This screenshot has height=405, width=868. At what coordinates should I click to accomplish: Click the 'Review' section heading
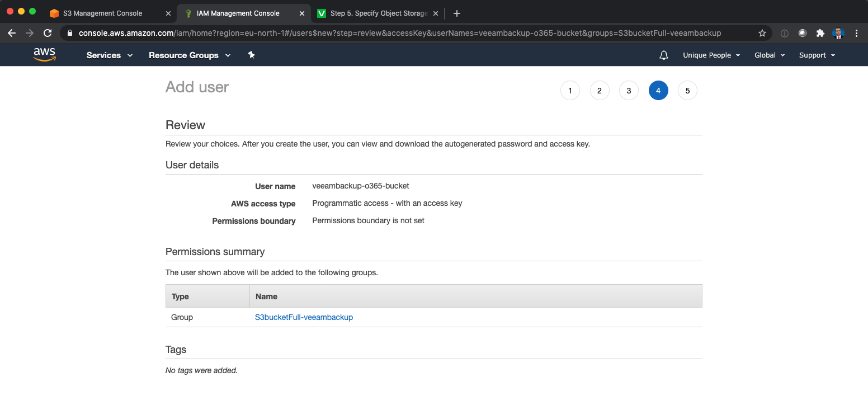(185, 125)
